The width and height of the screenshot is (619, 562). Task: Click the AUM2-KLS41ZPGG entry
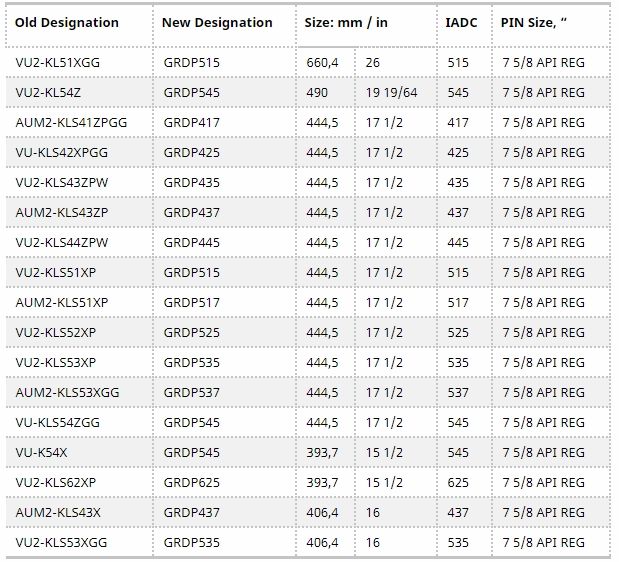coord(71,122)
